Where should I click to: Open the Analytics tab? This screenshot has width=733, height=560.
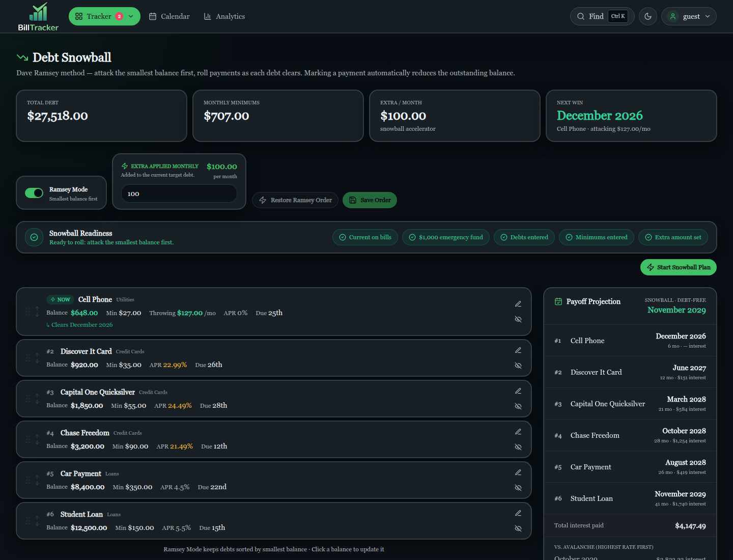[224, 16]
